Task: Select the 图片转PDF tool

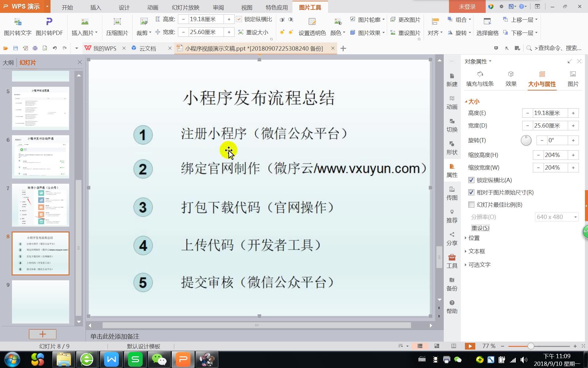Action: pos(49,26)
